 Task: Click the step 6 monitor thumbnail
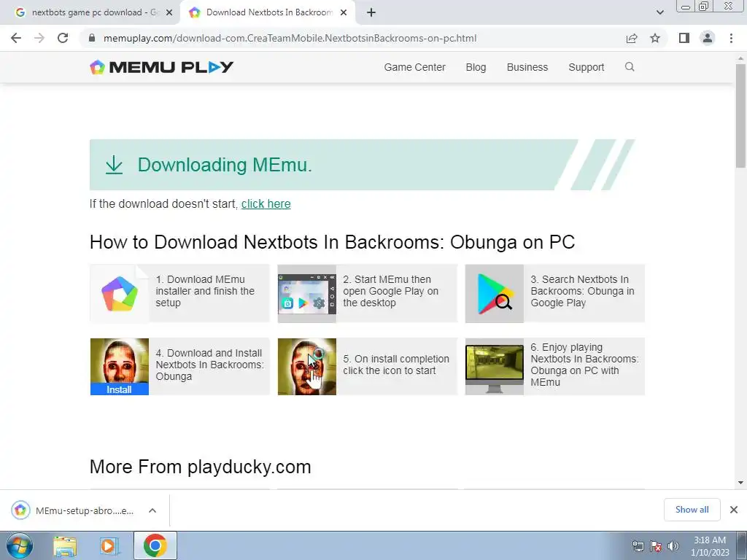click(495, 367)
